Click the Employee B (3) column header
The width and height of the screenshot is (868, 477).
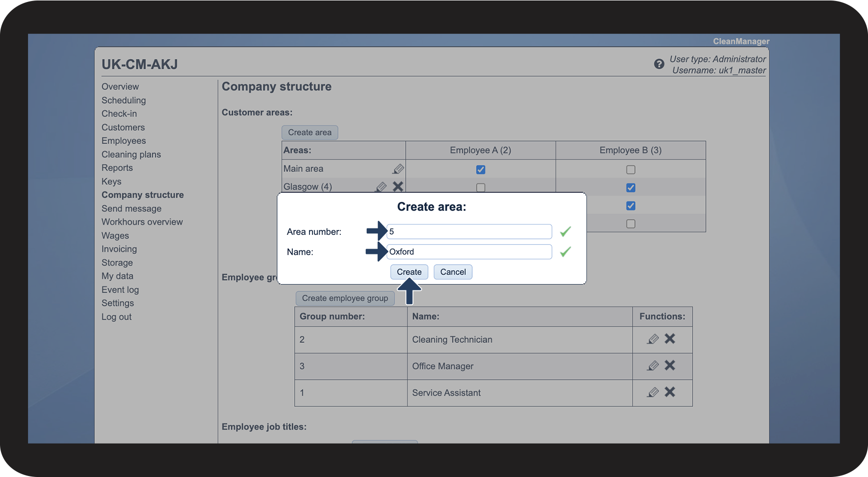[x=631, y=150]
